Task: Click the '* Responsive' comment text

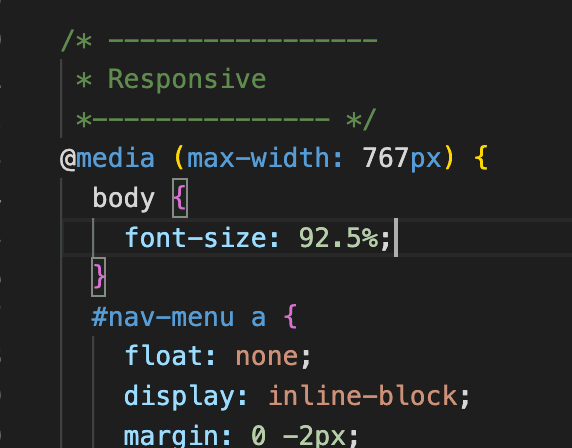Action: pyautogui.click(x=171, y=79)
